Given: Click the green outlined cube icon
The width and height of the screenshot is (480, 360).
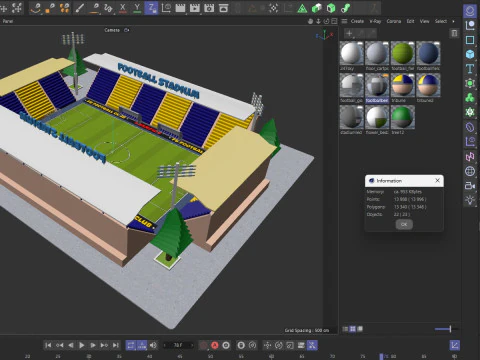Looking at the screenshot, I should coord(331,8).
